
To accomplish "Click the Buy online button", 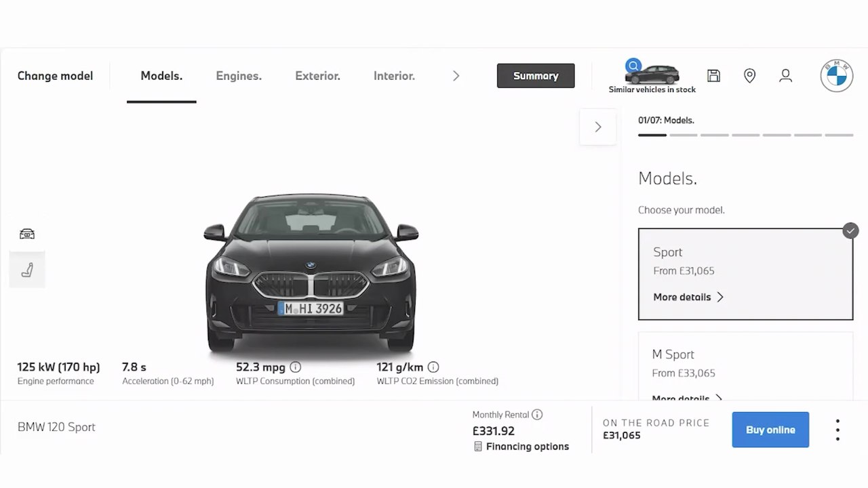I will (770, 430).
